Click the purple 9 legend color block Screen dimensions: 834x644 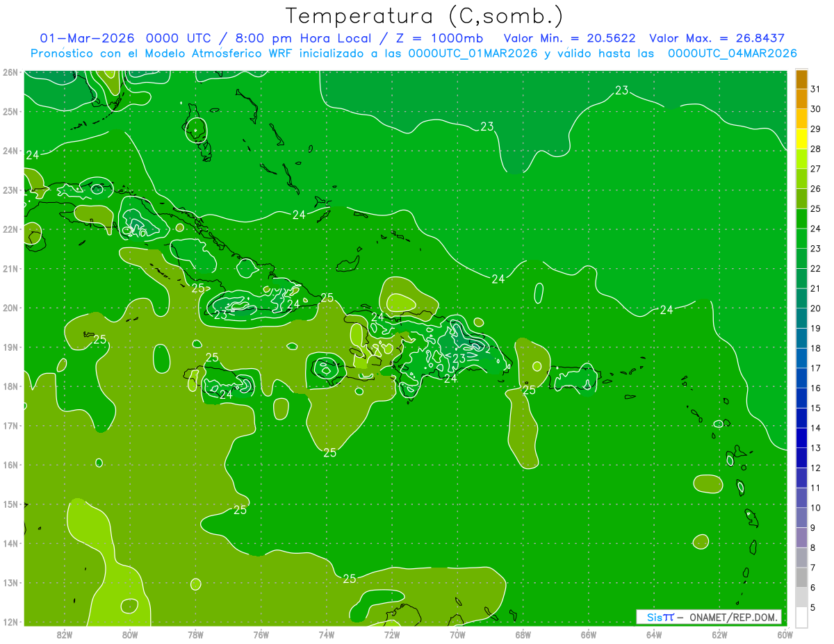click(802, 537)
